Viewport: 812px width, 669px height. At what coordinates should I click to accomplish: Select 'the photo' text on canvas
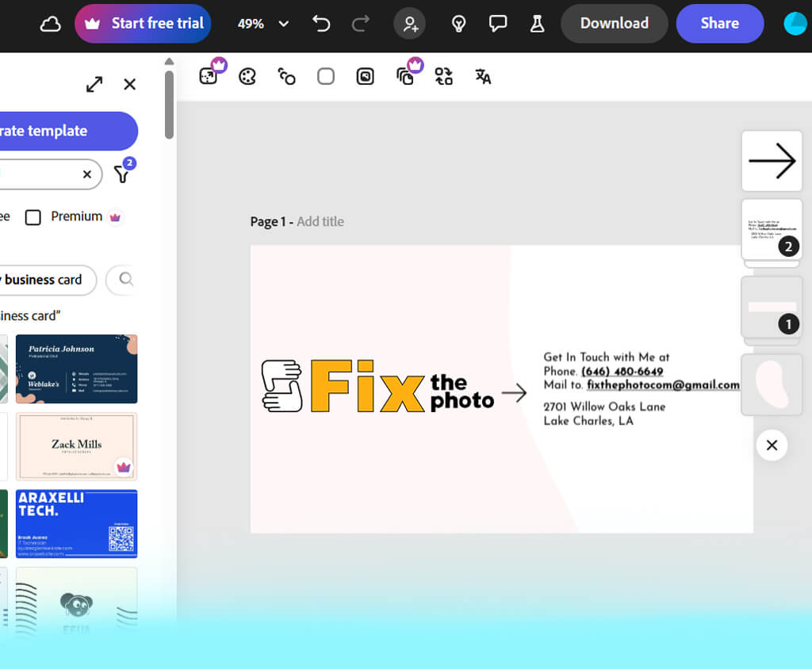(x=462, y=392)
